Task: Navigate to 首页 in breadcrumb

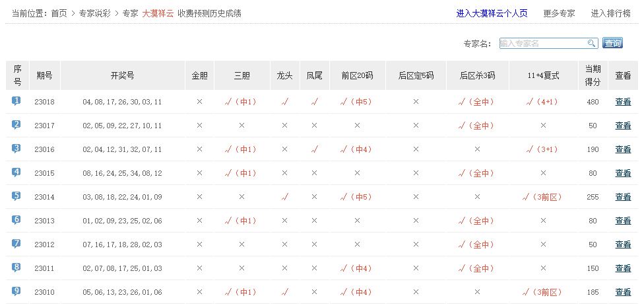Action: point(59,13)
